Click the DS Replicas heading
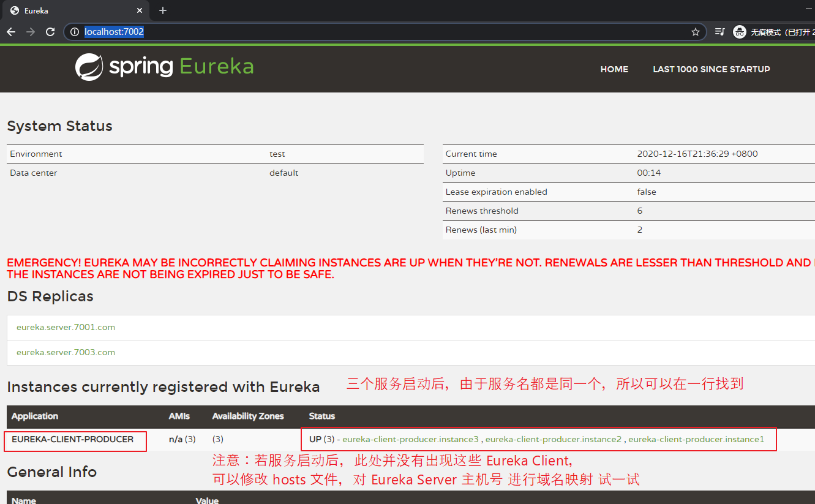 pyautogui.click(x=50, y=296)
